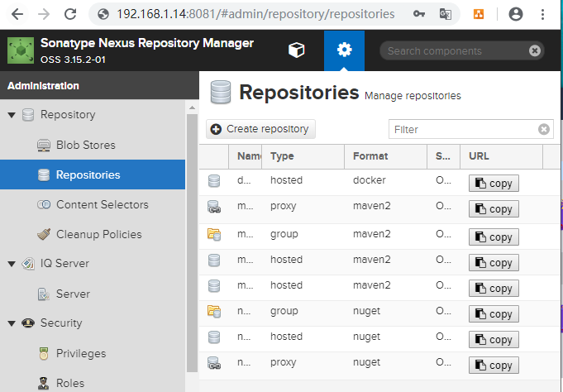563x392 pixels.
Task: Copy URL of nuget group repository
Action: 494,314
